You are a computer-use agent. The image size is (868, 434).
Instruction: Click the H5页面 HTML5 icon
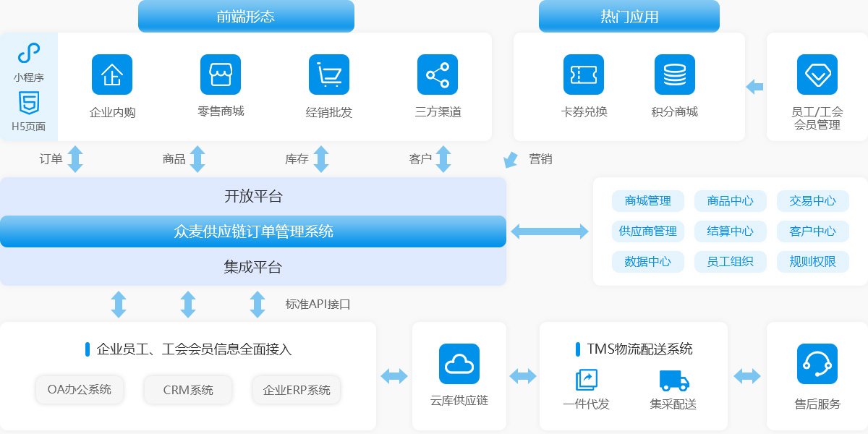coord(29,103)
